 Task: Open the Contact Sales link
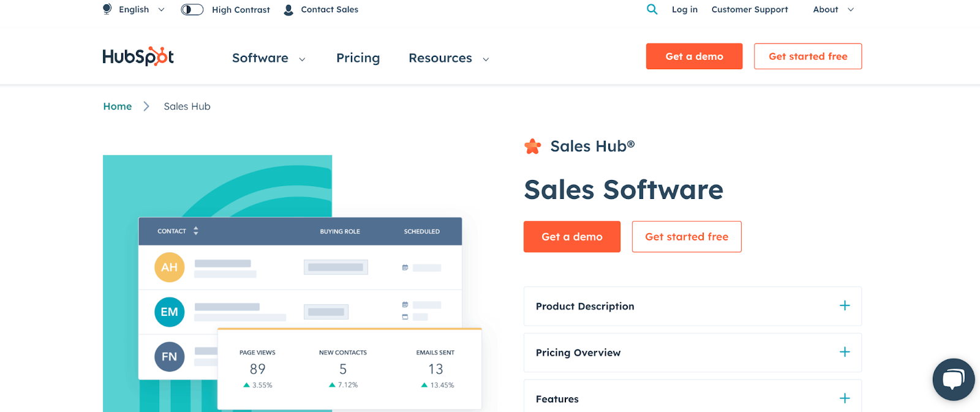point(330,9)
